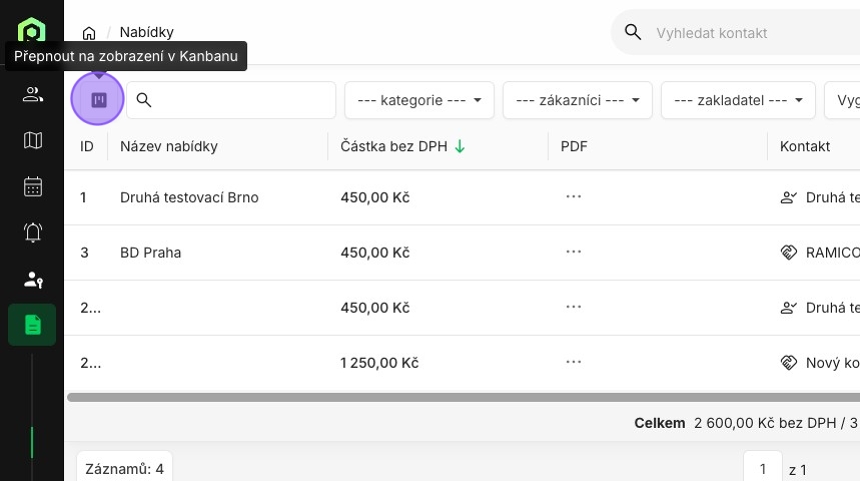Switch to Kanban view button
The height and width of the screenshot is (481, 860).
(x=99, y=100)
